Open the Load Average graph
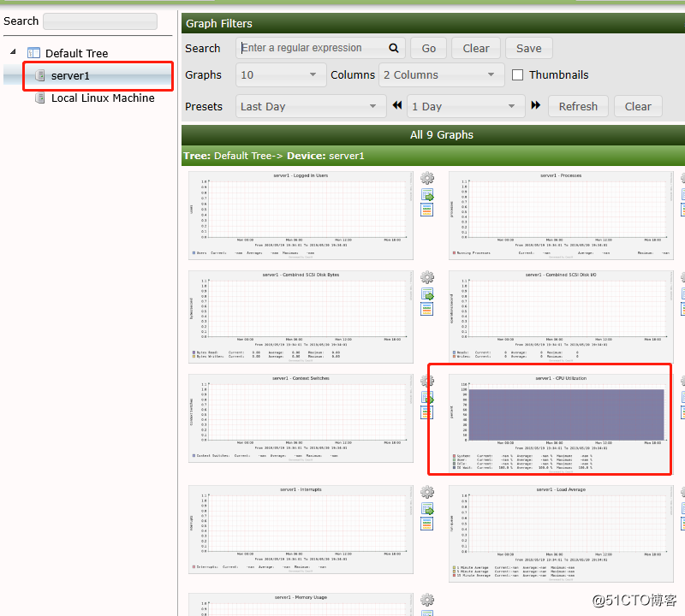Viewport: 685px width, 616px height. point(561,534)
